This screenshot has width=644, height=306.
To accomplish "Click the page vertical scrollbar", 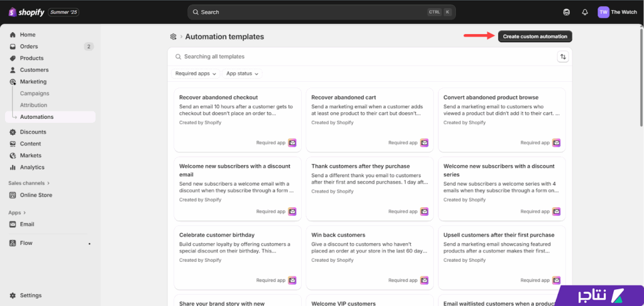I will (x=641, y=76).
